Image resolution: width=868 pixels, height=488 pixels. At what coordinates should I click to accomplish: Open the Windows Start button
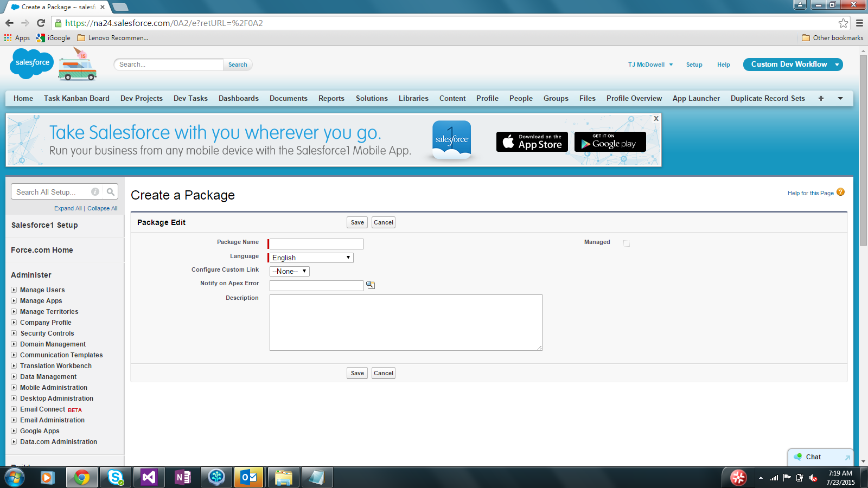(x=15, y=478)
